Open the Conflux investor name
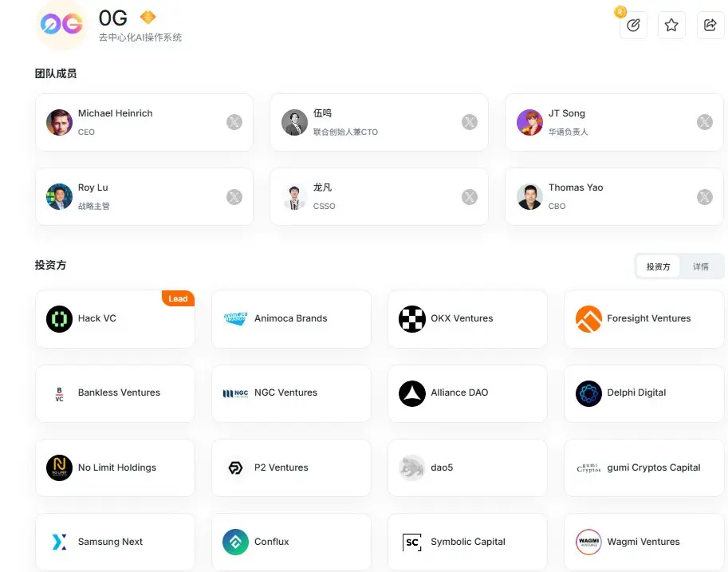The height and width of the screenshot is (572, 728). point(272,542)
